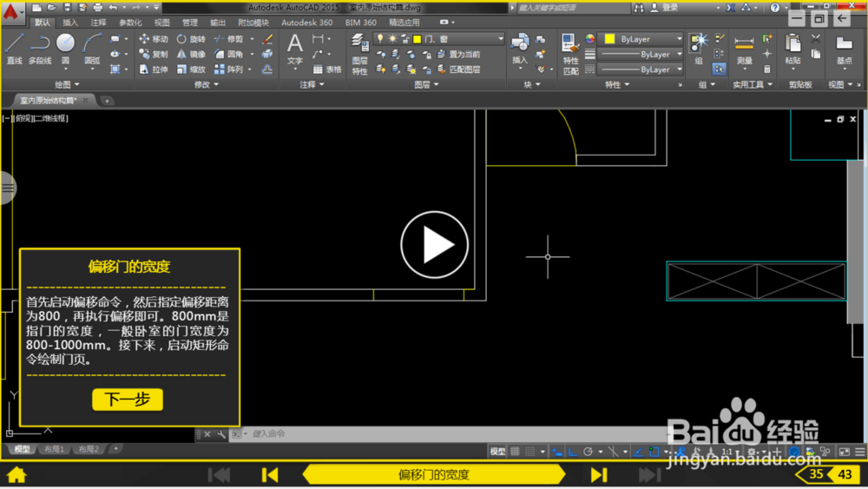Activate the Copy (复制) command
The height and width of the screenshot is (489, 868).
click(154, 54)
